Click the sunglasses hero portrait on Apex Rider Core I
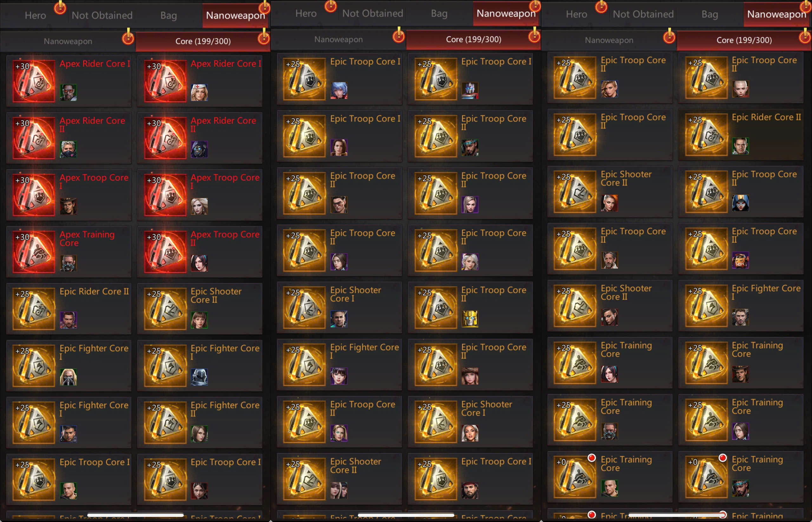Viewport: 812px width, 522px height. [x=68, y=93]
